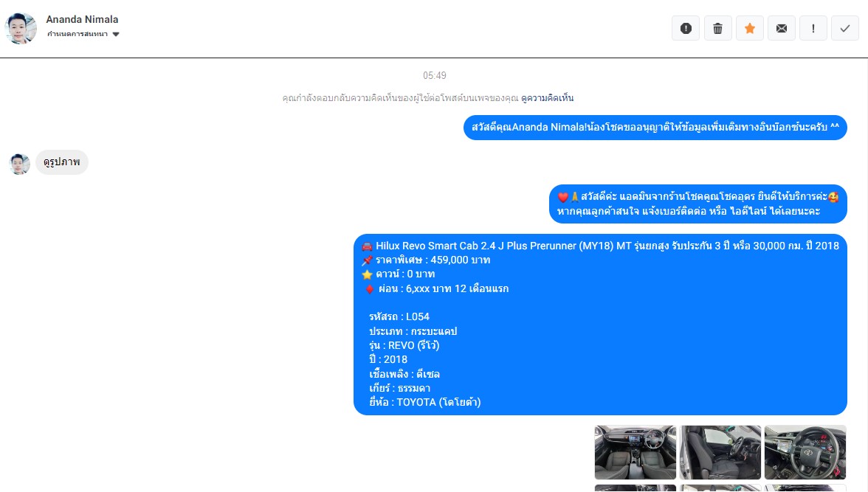The image size is (868, 492).
Task: Click sender avatar beside ดูรูปภาพ message
Action: point(19,164)
